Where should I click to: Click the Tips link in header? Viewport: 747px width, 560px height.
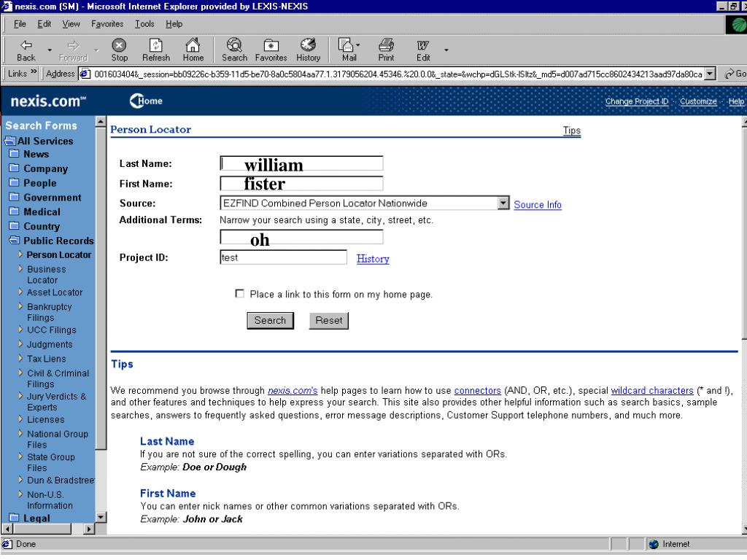pyautogui.click(x=571, y=131)
